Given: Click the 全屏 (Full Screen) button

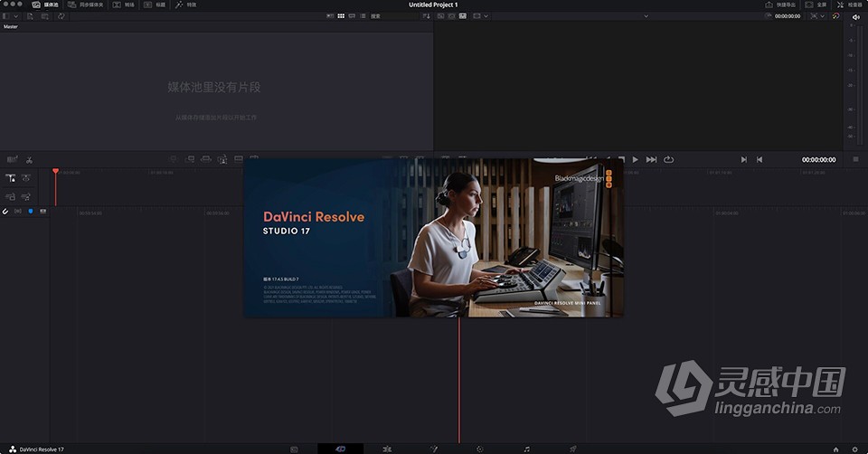Looking at the screenshot, I should point(816,5).
